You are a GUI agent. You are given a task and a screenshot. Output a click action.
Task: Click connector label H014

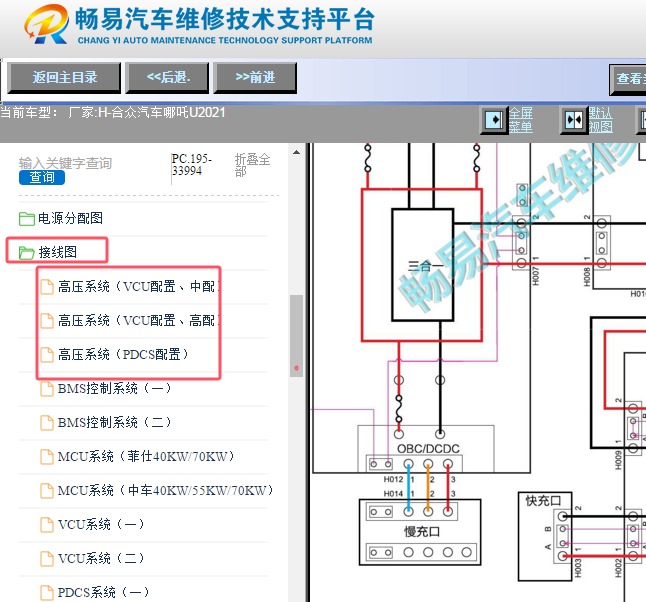[x=393, y=493]
